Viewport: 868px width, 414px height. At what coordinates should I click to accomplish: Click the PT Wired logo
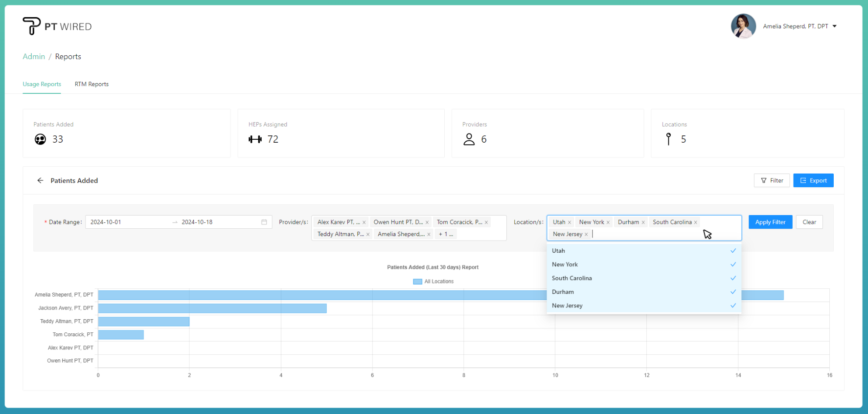pos(57,26)
